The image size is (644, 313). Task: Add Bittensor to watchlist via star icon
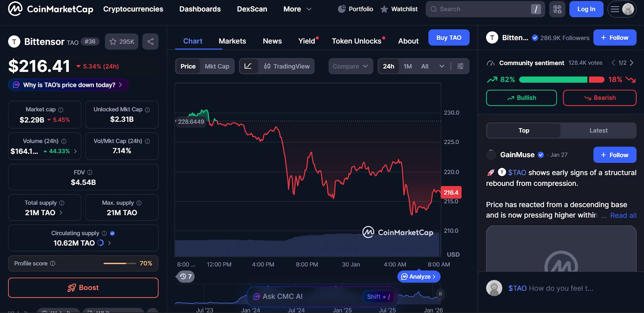(x=122, y=41)
